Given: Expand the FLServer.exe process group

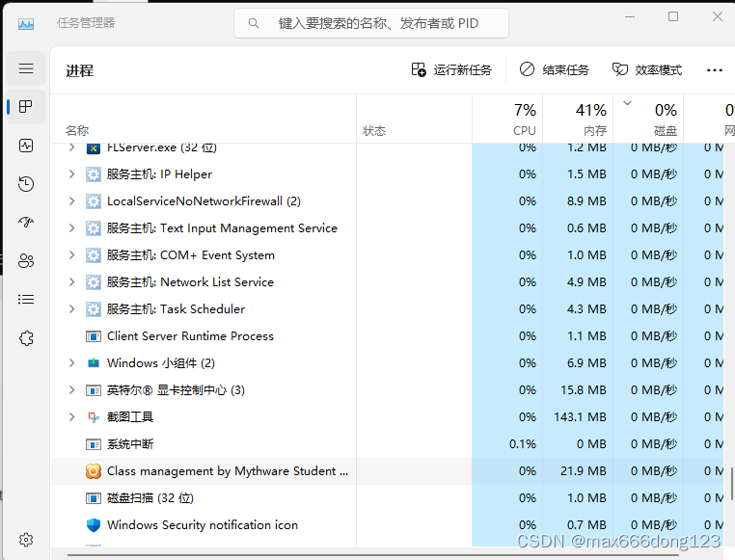Looking at the screenshot, I should point(71,147).
